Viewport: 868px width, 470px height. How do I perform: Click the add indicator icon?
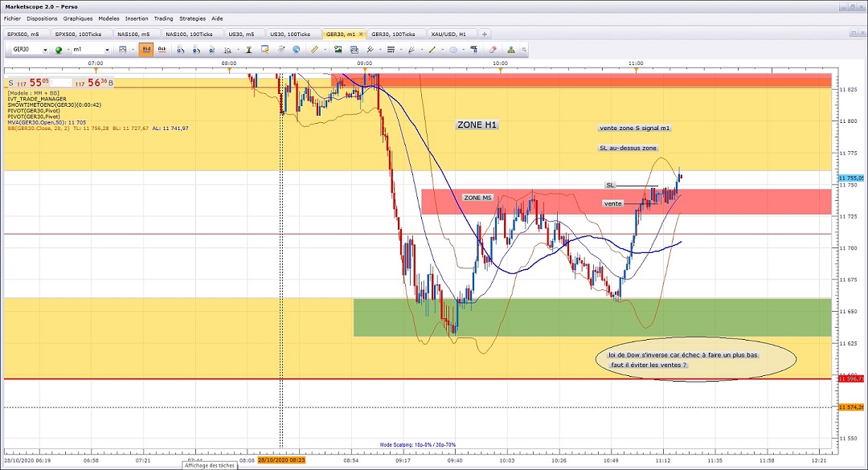pos(371,49)
